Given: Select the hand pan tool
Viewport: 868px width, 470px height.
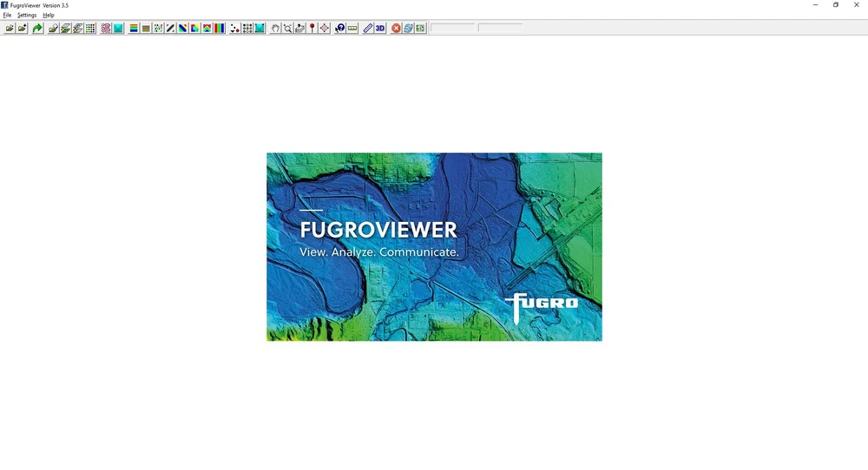Looking at the screenshot, I should tap(275, 29).
